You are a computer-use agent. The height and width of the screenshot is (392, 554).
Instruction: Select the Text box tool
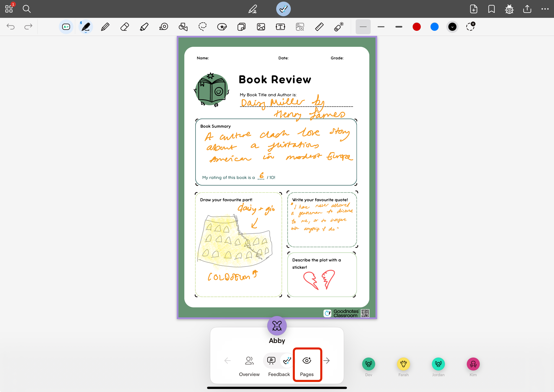280,27
